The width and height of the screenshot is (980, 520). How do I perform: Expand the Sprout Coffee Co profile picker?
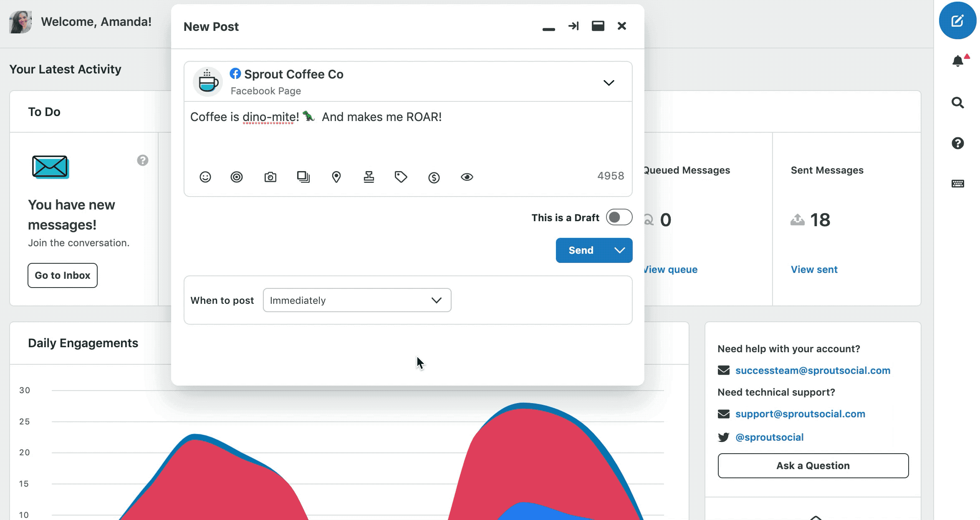point(609,83)
